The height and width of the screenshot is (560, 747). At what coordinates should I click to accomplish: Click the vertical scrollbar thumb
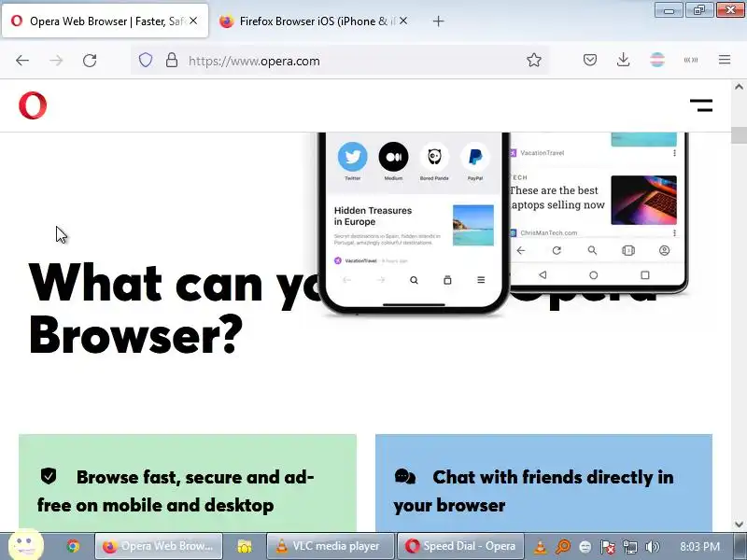tap(739, 134)
